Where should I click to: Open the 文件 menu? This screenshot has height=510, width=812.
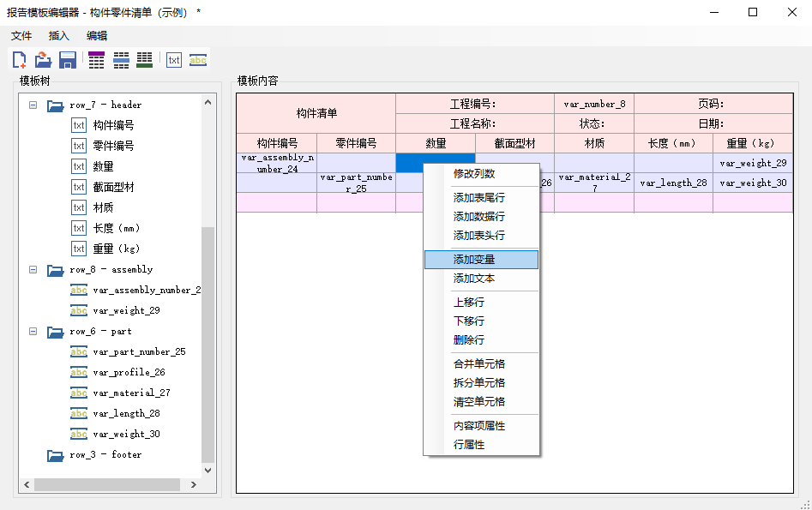[x=21, y=36]
